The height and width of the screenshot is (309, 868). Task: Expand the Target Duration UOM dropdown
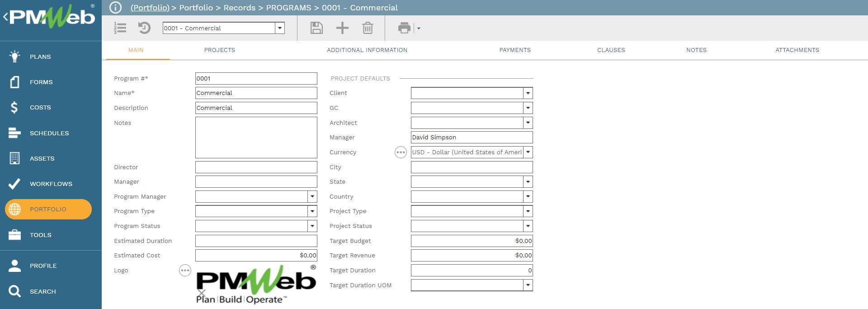[528, 285]
